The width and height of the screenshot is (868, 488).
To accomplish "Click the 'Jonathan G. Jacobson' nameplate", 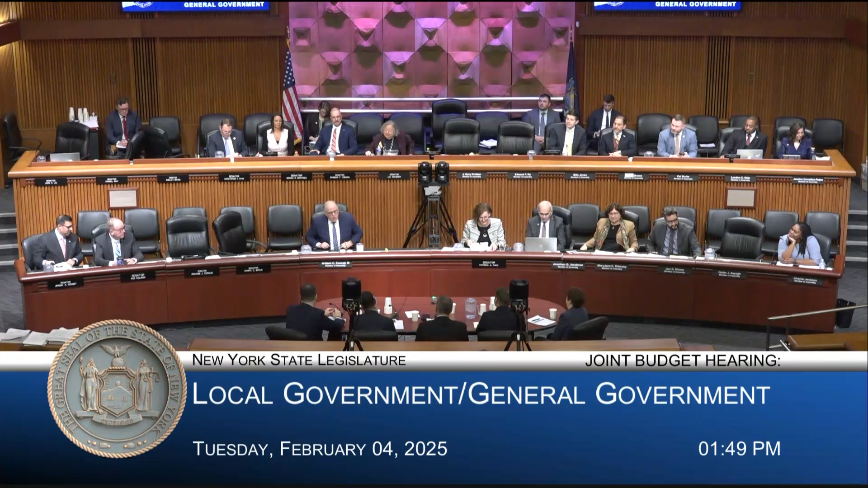I will click(568, 266).
